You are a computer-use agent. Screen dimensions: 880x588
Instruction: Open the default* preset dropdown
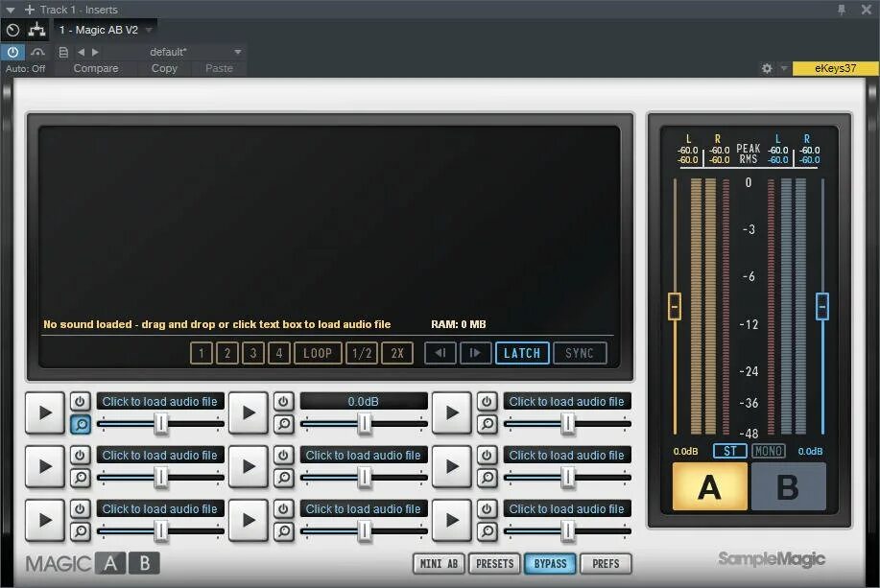238,52
